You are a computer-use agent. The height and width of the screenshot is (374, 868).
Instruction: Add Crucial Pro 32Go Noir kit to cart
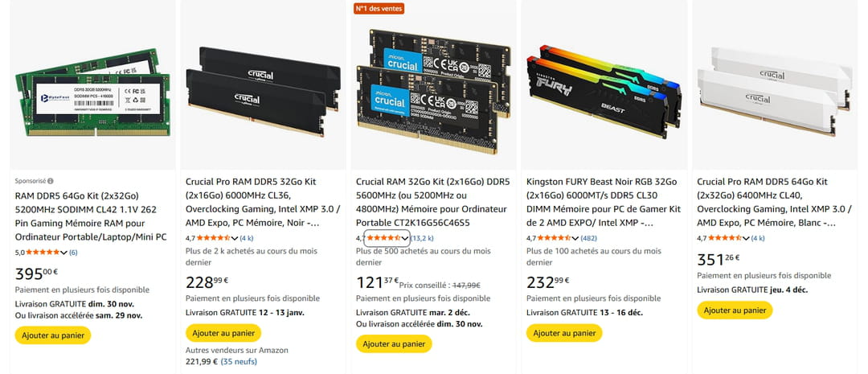[x=223, y=333]
